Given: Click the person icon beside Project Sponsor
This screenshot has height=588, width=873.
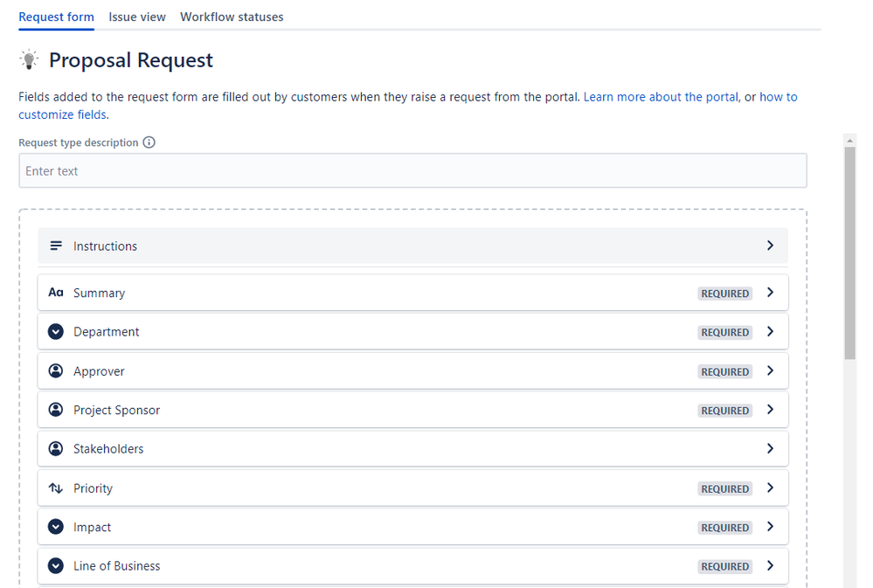Looking at the screenshot, I should click(56, 410).
